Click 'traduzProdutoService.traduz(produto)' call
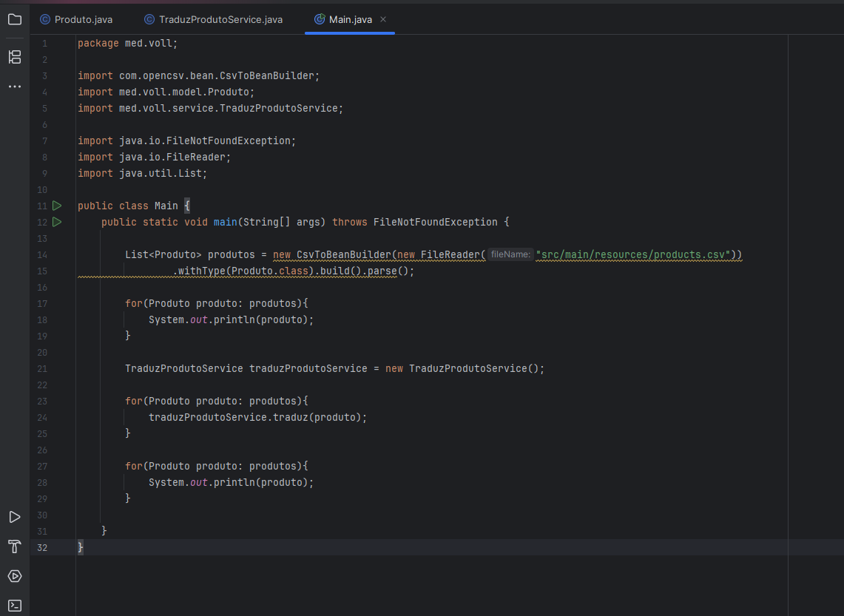844x616 pixels. [x=257, y=418]
